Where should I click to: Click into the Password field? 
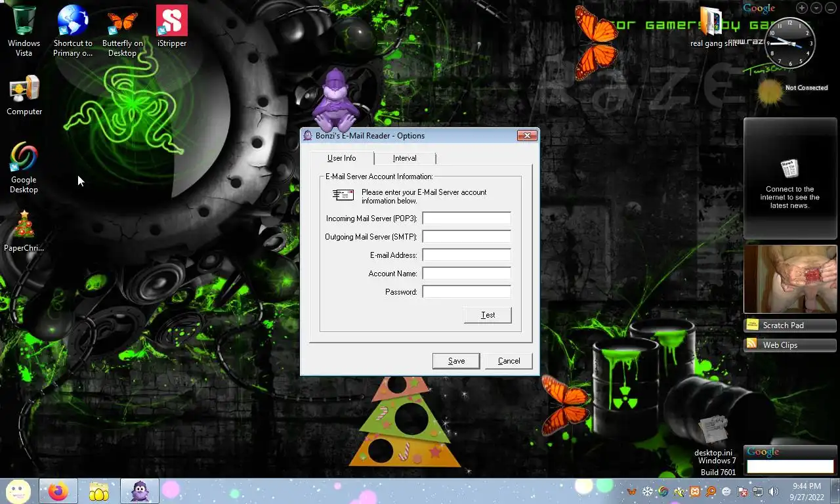467,292
